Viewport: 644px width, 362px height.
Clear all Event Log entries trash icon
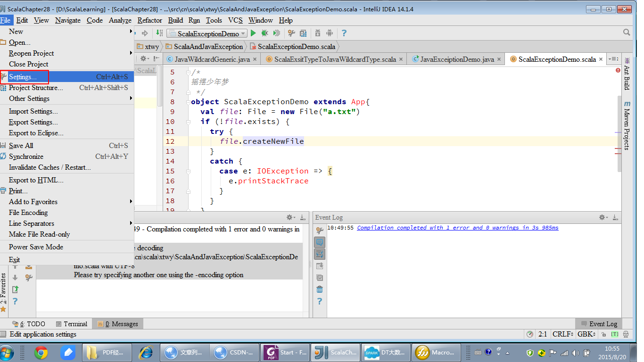320,289
